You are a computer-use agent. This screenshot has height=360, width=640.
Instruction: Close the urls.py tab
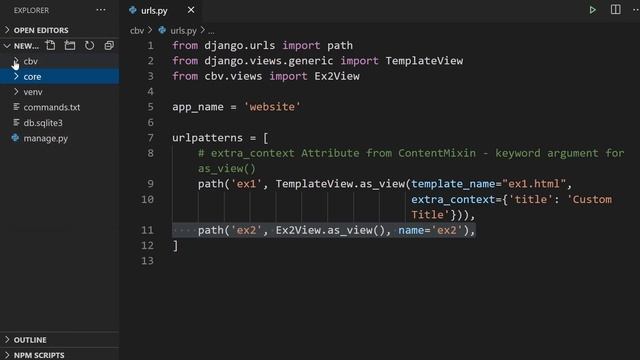tap(191, 10)
